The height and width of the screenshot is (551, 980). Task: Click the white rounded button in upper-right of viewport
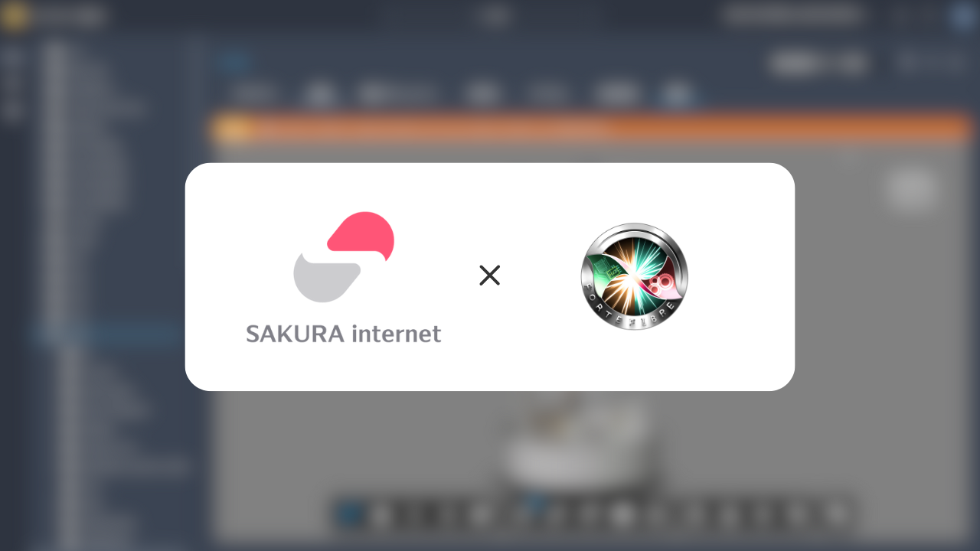[912, 188]
